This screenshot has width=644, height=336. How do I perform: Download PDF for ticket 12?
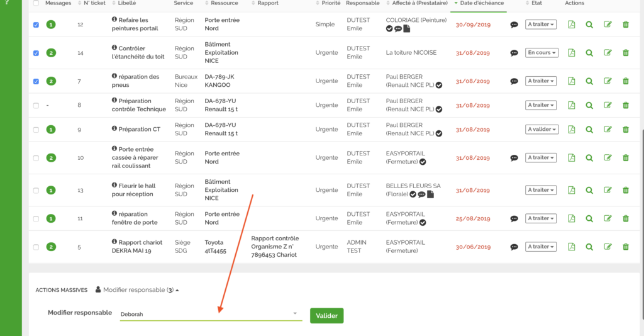(x=571, y=25)
